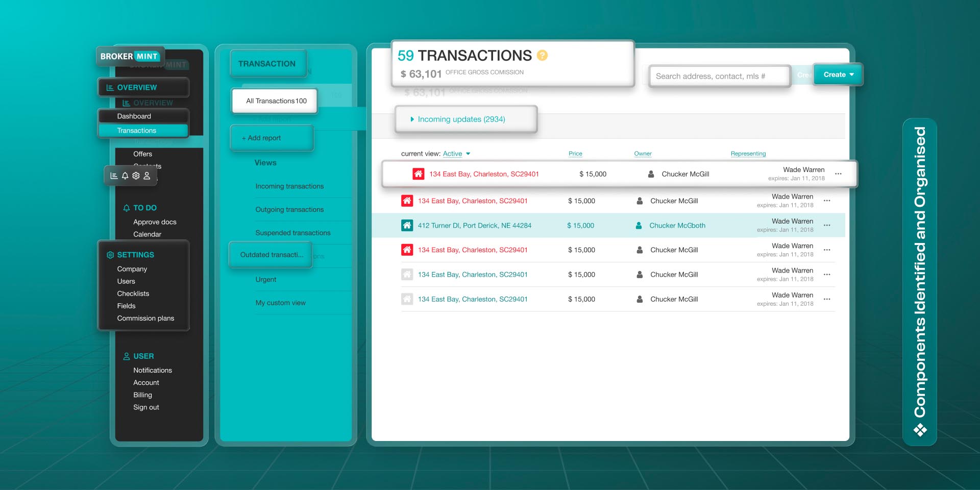The width and height of the screenshot is (980, 490).
Task: Go to Dashboard in the sidebar
Action: [x=134, y=116]
